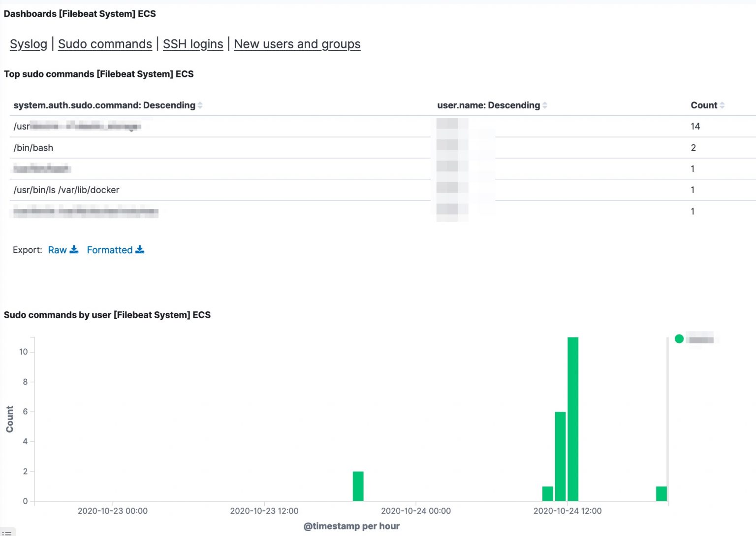The image size is (756, 536).
Task: Click the Top sudo commands panel title
Action: 99,74
